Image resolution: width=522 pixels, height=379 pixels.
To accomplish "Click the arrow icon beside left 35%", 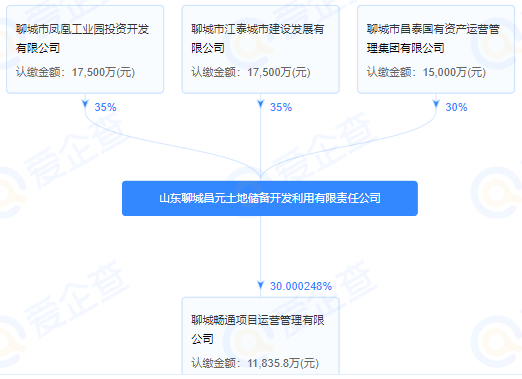I will [85, 104].
